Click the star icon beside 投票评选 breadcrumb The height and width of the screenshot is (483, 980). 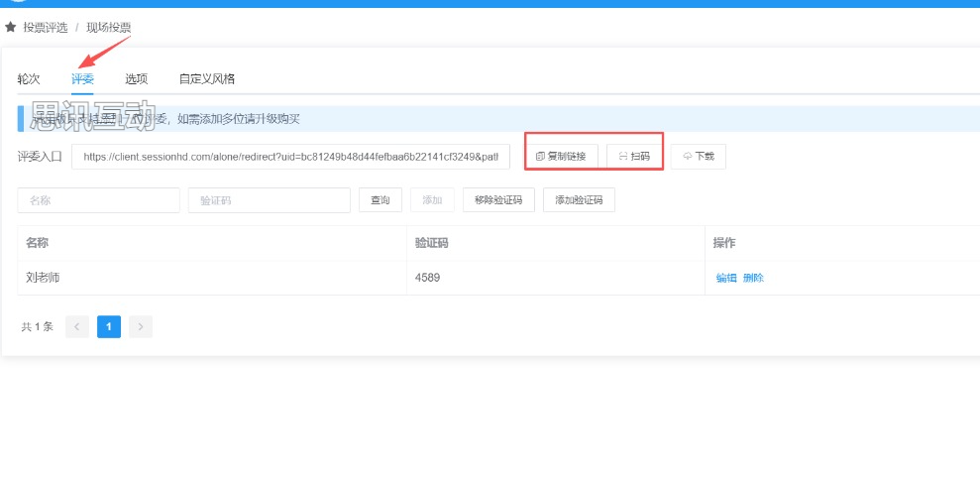(11, 28)
